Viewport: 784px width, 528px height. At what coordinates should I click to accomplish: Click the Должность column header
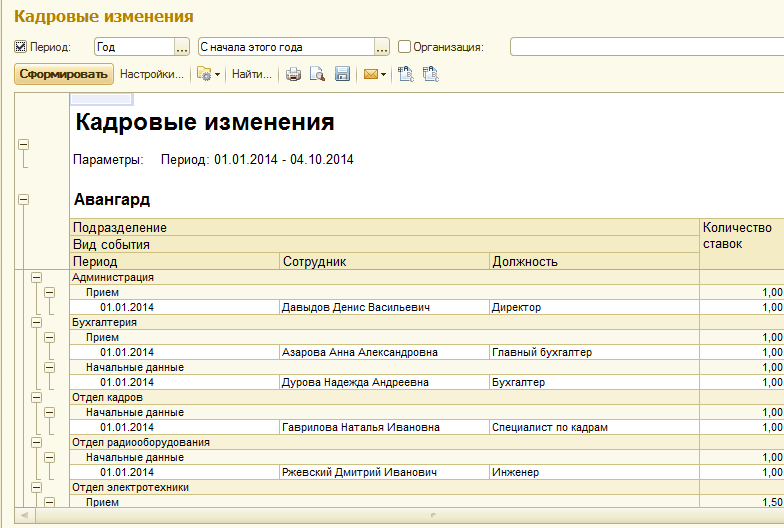tap(594, 261)
